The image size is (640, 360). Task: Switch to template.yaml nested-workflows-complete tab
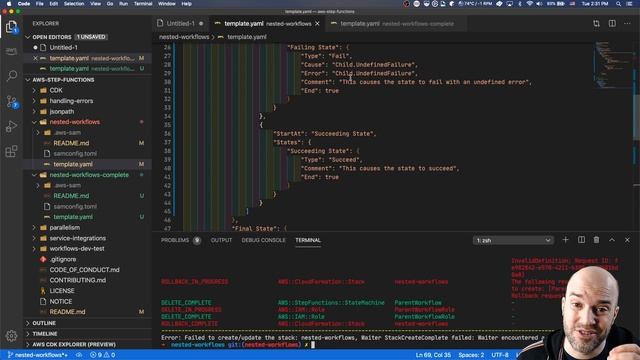tap(397, 24)
